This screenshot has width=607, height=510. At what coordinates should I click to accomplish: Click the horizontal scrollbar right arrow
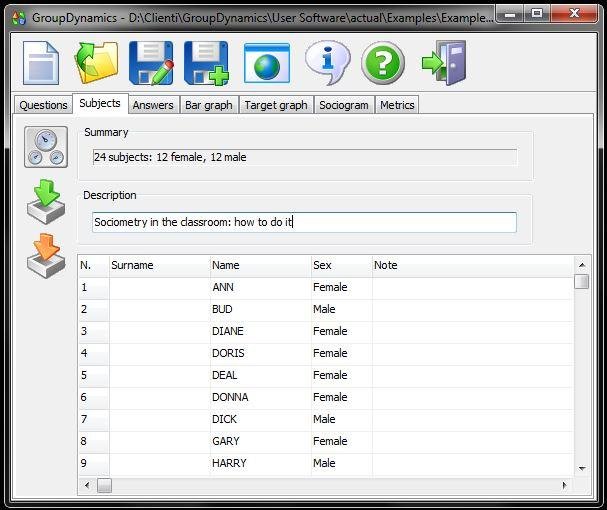click(x=564, y=485)
